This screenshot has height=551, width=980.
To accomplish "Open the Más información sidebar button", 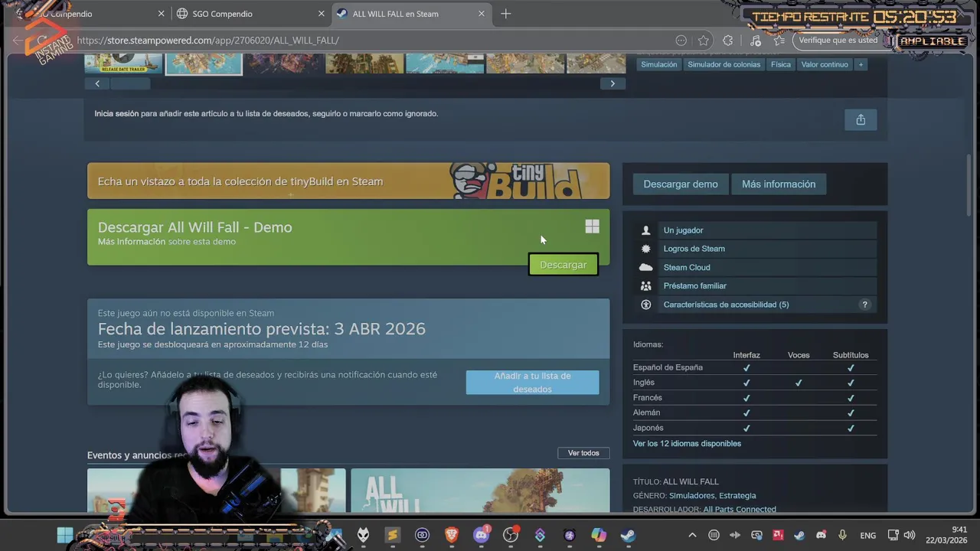I will (x=779, y=184).
